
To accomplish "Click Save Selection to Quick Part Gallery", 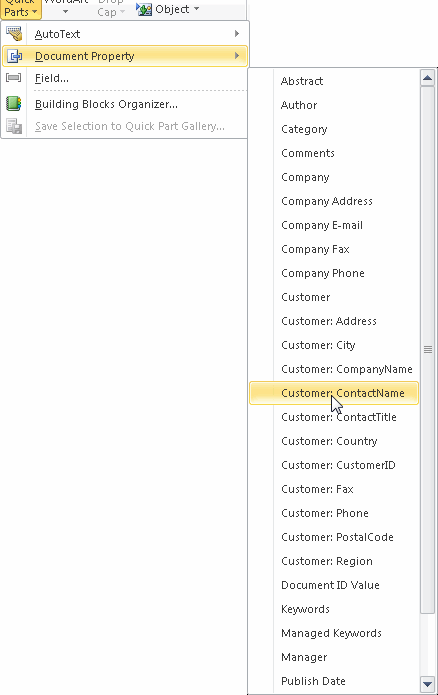I will coord(125,126).
